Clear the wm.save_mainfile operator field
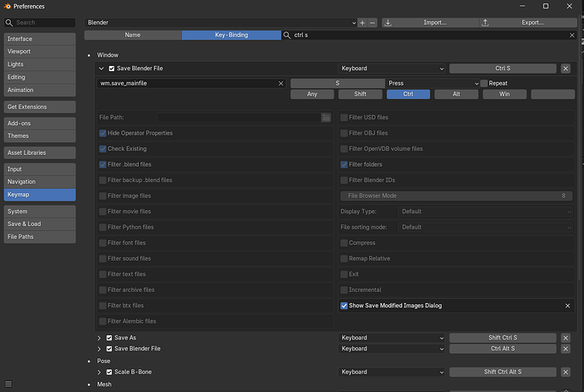584x392 pixels. [281, 84]
